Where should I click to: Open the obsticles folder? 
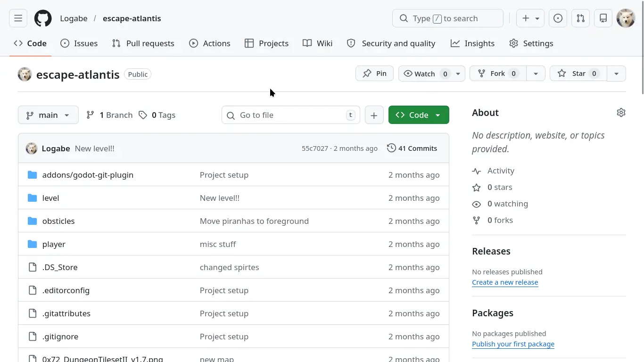(x=58, y=221)
